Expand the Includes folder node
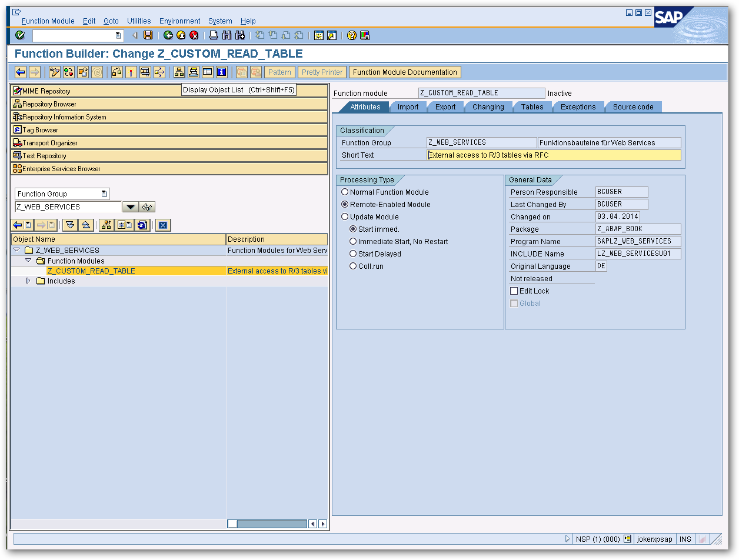Screen dimensions: 739x560 (x=28, y=281)
